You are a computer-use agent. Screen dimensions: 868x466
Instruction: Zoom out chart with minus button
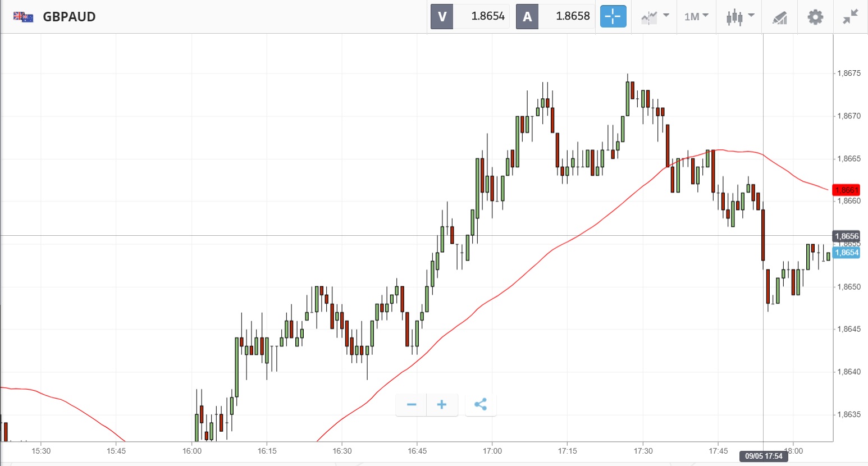pos(412,405)
